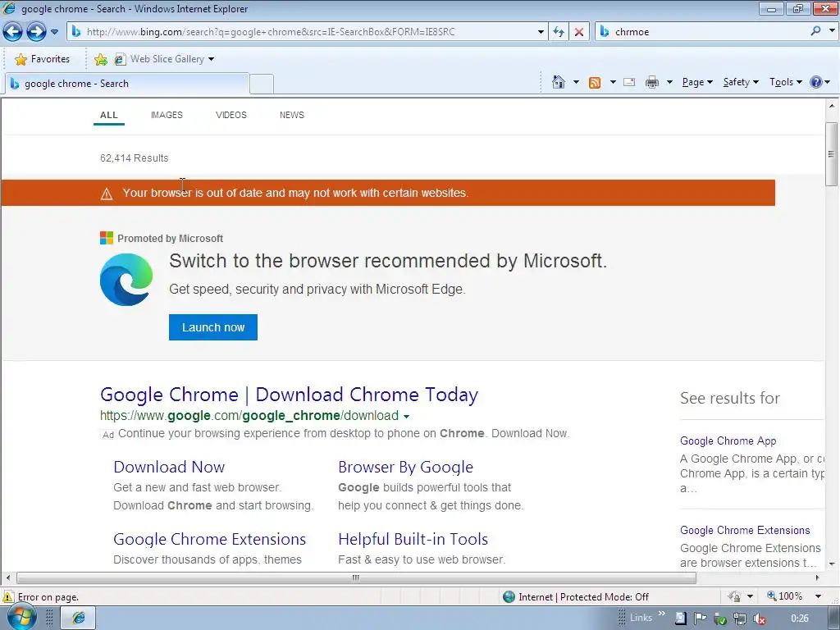The height and width of the screenshot is (630, 840).
Task: Click the bing.com URL address field
Action: (301, 32)
